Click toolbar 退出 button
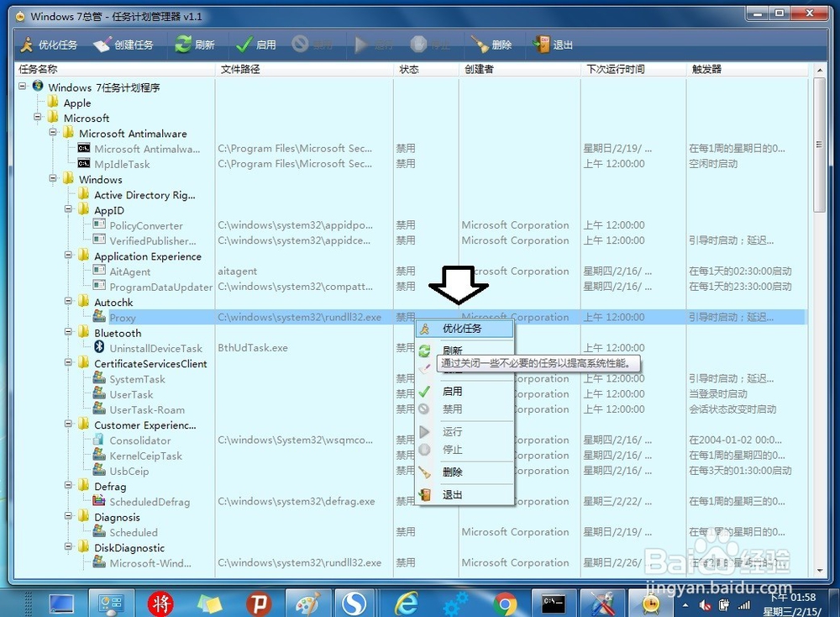840x617 pixels. pyautogui.click(x=553, y=45)
